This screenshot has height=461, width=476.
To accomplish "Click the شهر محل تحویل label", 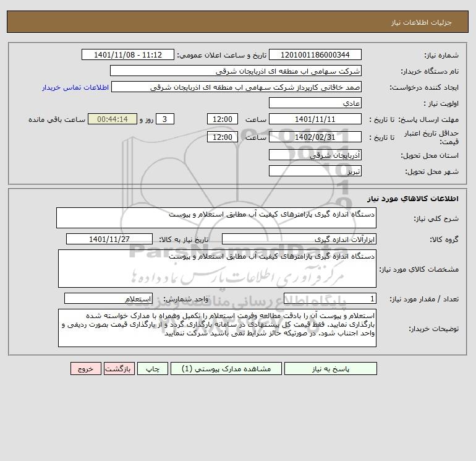I will coord(432,171).
